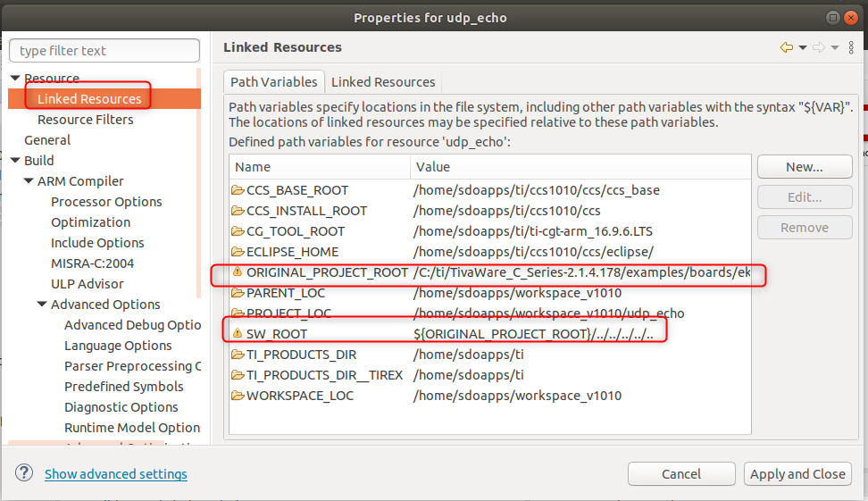The height and width of the screenshot is (501, 868).
Task: Click the back navigation arrow icon
Action: 786,47
